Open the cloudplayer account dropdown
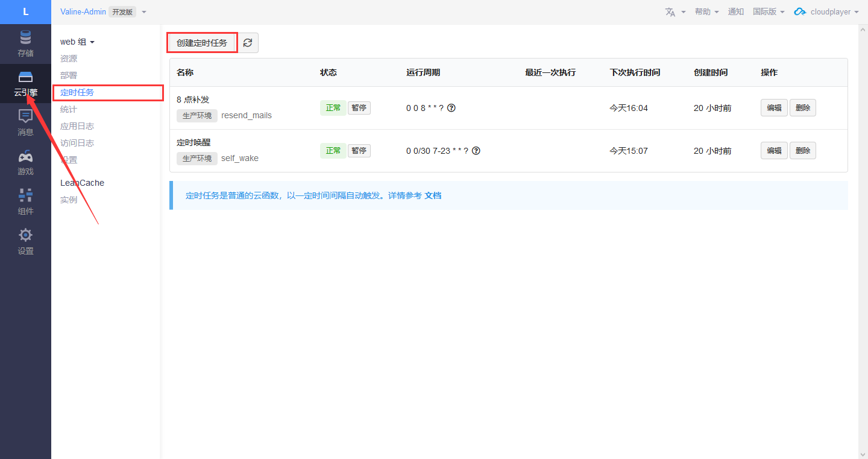This screenshot has width=868, height=459. 826,12
